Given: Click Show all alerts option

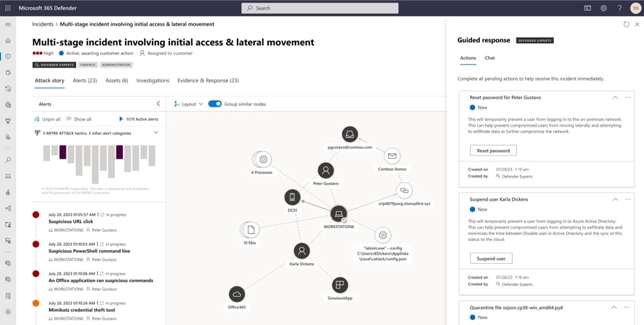Looking at the screenshot, I should [79, 119].
